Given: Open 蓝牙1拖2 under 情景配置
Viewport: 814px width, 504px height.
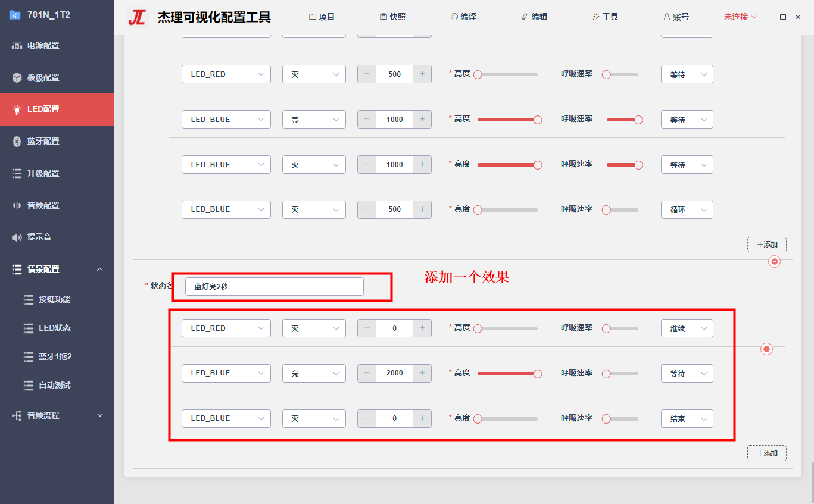Looking at the screenshot, I should 57,356.
